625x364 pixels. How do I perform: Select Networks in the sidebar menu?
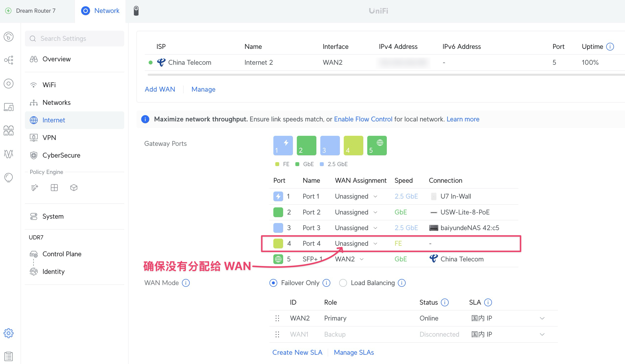(56, 102)
